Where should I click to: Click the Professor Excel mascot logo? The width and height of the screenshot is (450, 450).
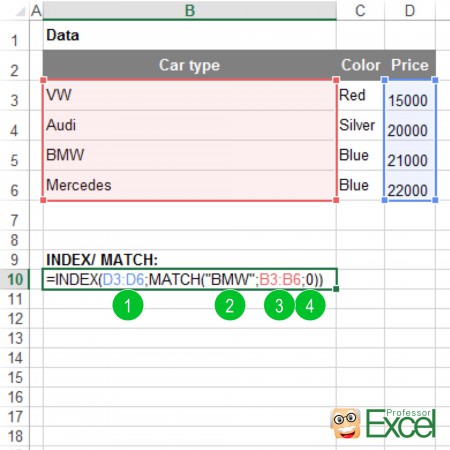(x=346, y=423)
